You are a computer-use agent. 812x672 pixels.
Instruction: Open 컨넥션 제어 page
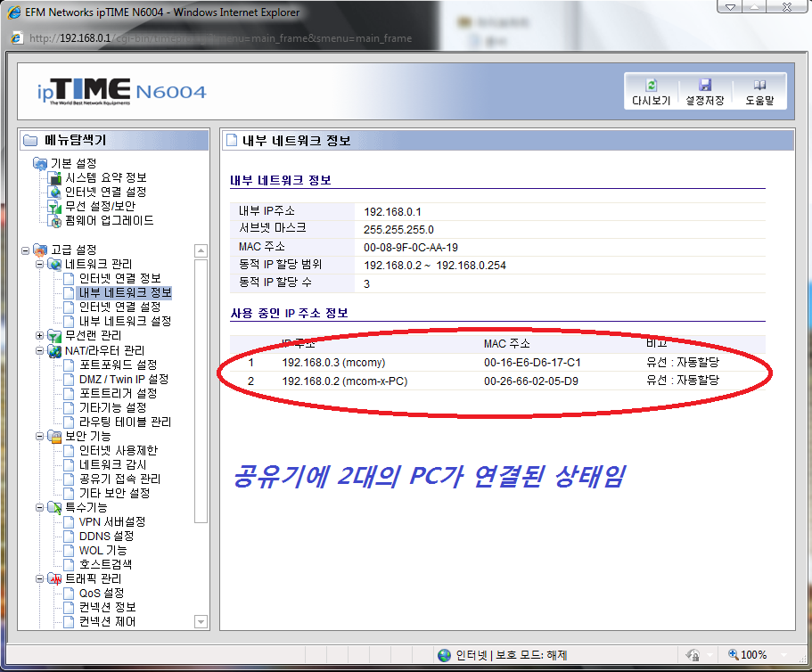(x=107, y=622)
